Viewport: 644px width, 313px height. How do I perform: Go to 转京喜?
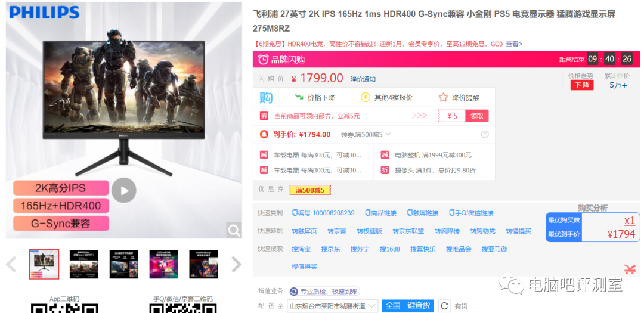click(x=337, y=231)
